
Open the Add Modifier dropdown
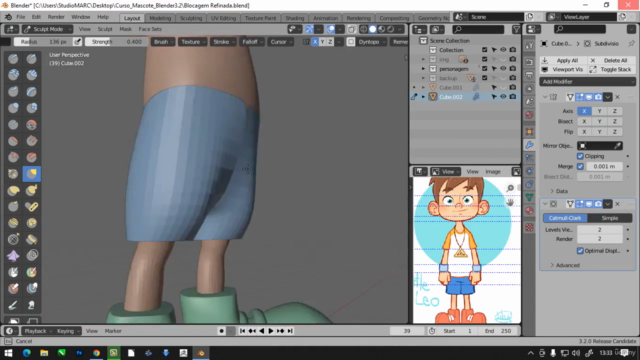587,82
